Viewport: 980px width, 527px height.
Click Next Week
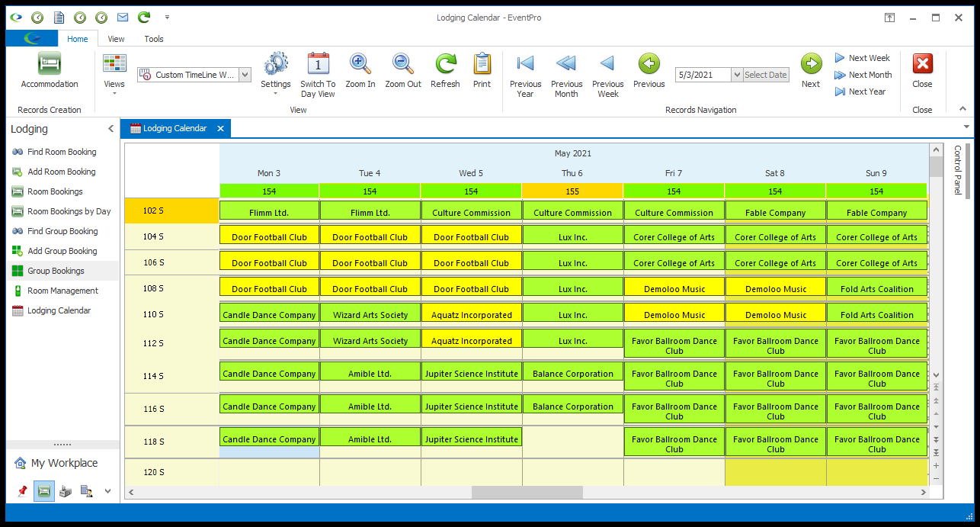click(x=862, y=58)
